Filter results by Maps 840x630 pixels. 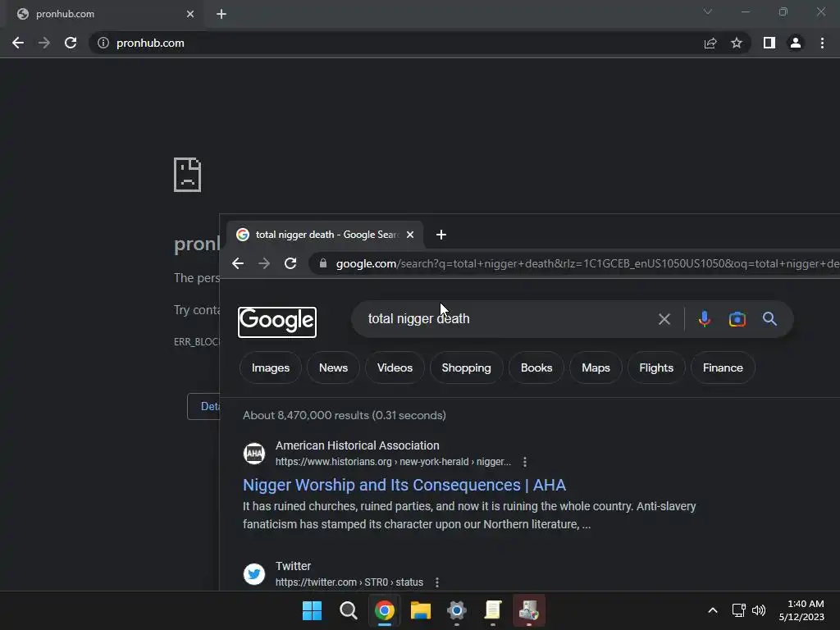596,367
